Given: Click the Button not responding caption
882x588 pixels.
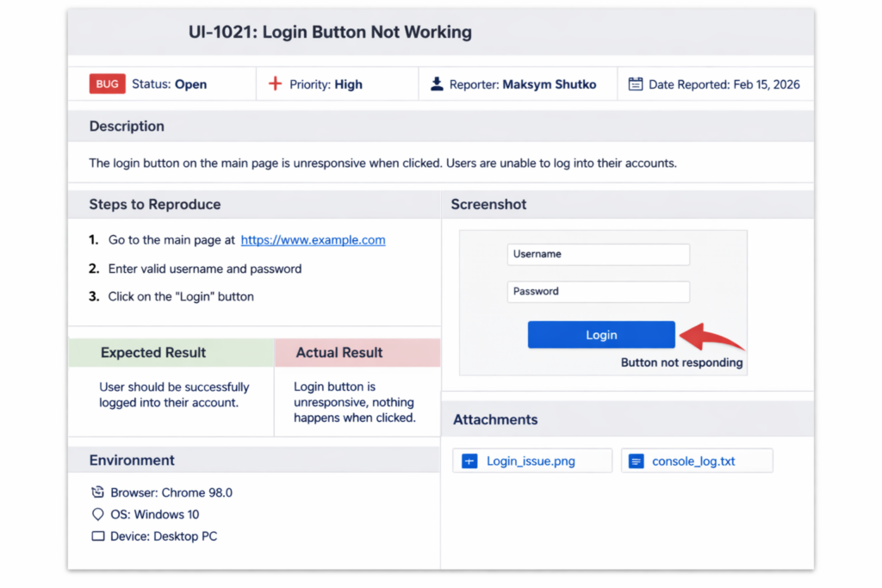Looking at the screenshot, I should point(682,362).
